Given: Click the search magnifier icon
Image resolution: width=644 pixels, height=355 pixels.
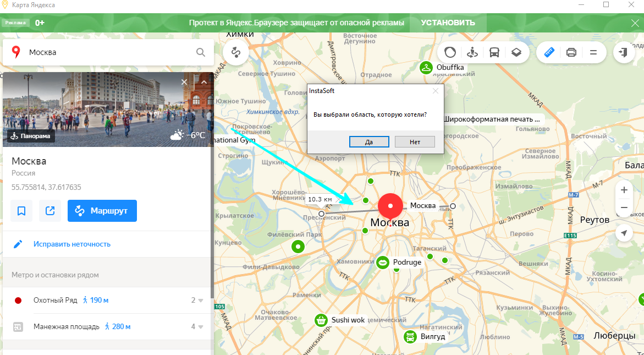Looking at the screenshot, I should pyautogui.click(x=200, y=52).
